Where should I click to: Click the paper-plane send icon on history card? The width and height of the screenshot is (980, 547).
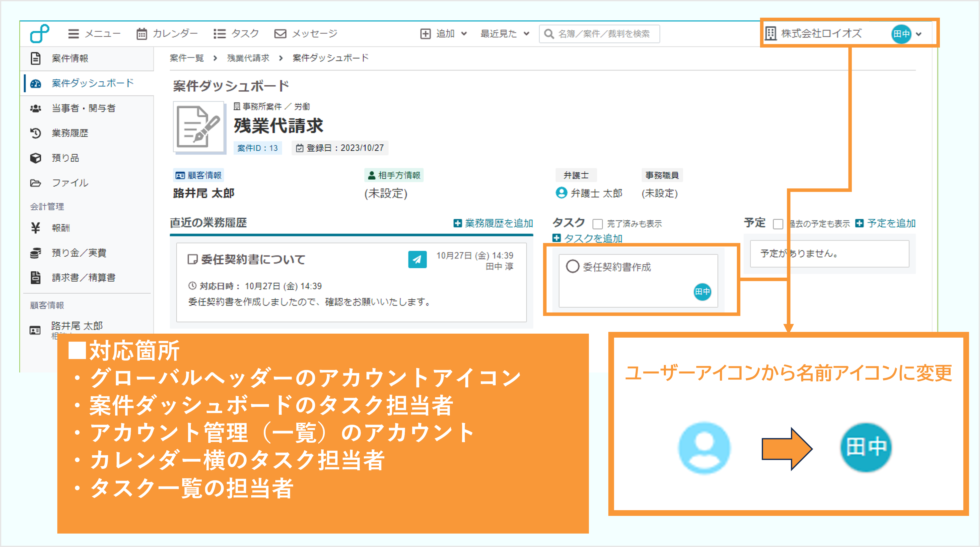[x=417, y=260]
